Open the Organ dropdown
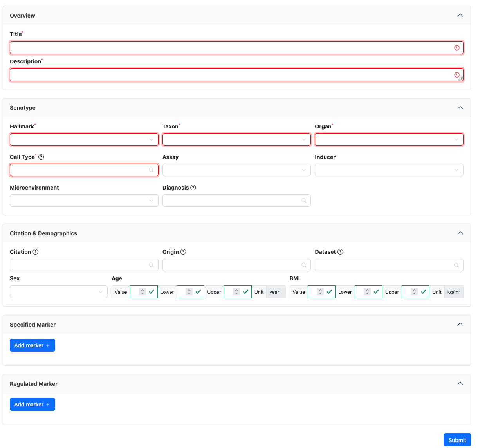The image size is (478, 448). (389, 139)
